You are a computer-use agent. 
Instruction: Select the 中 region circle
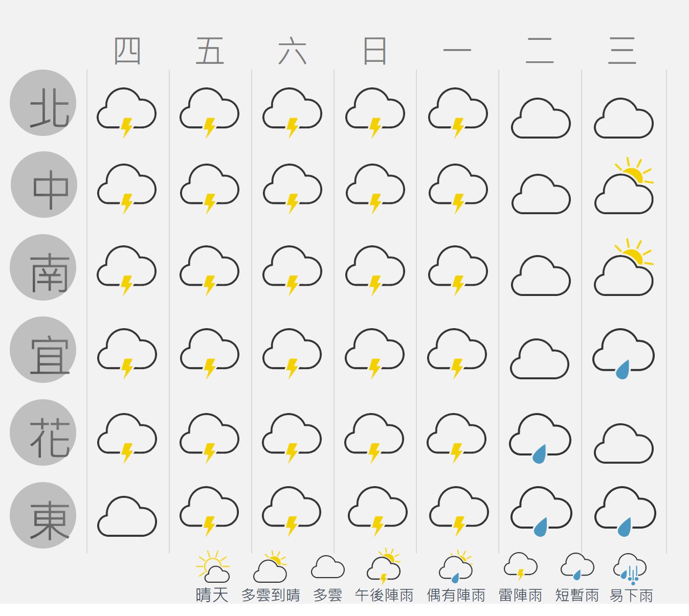pyautogui.click(x=44, y=185)
